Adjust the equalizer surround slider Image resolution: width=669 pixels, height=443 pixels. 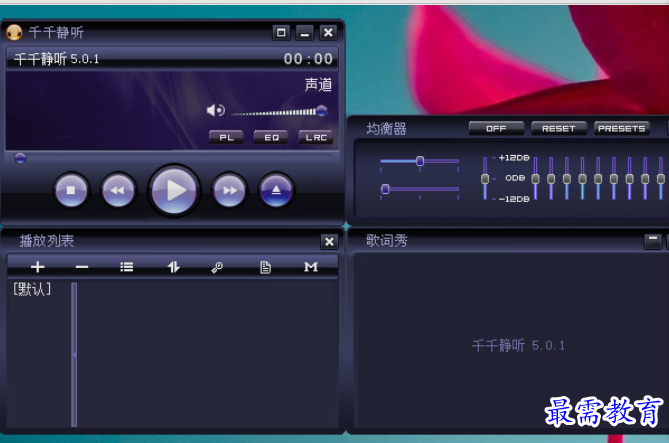(420, 189)
